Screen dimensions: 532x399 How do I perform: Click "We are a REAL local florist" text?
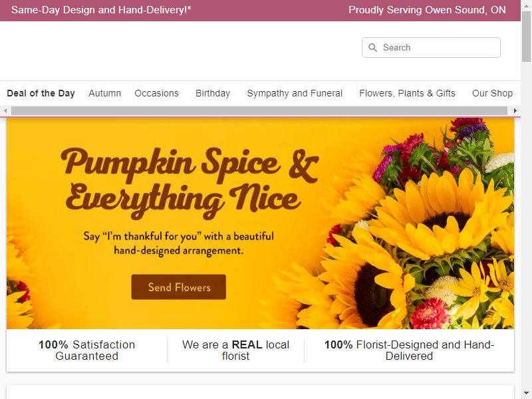[235, 350]
